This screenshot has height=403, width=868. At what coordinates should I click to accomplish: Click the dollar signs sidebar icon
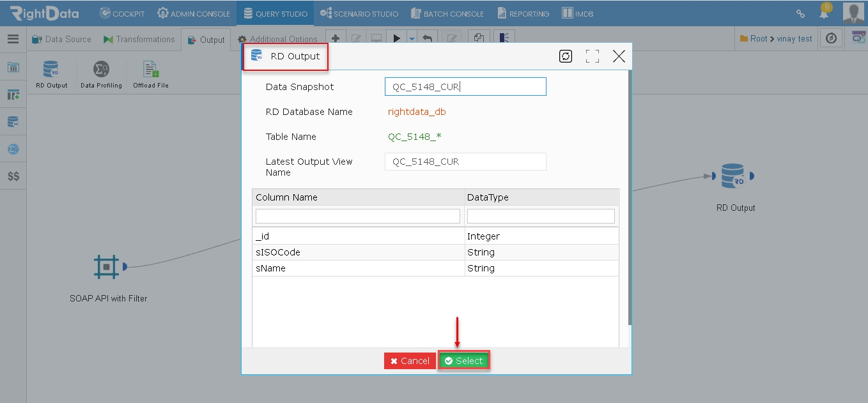pos(13,176)
